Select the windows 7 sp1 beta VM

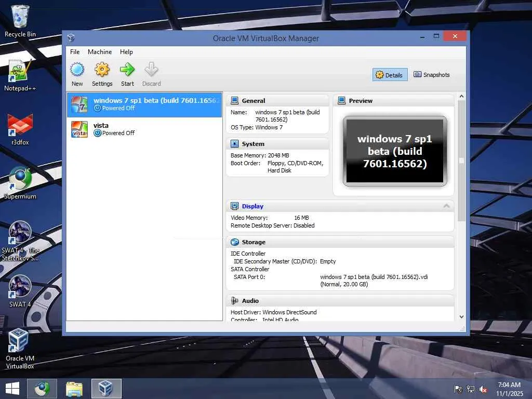coord(144,104)
